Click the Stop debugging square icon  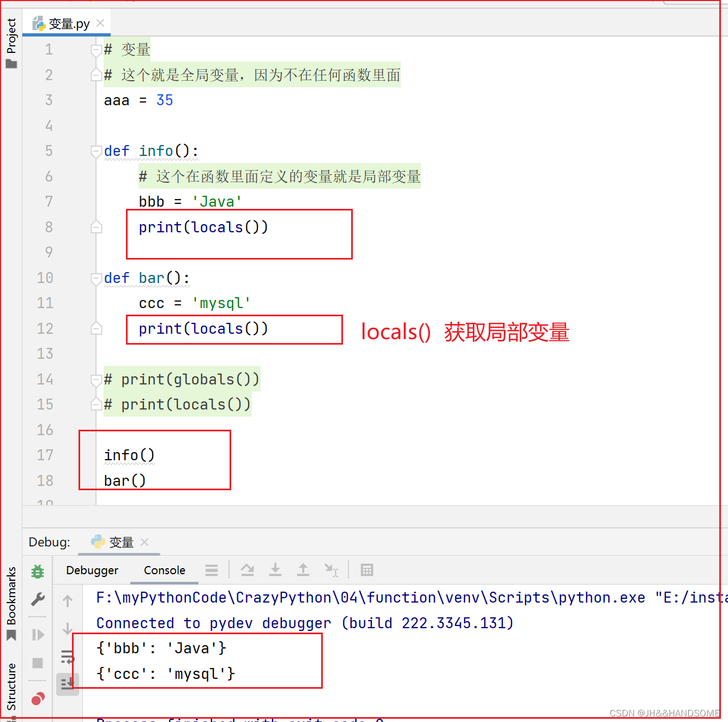38,663
